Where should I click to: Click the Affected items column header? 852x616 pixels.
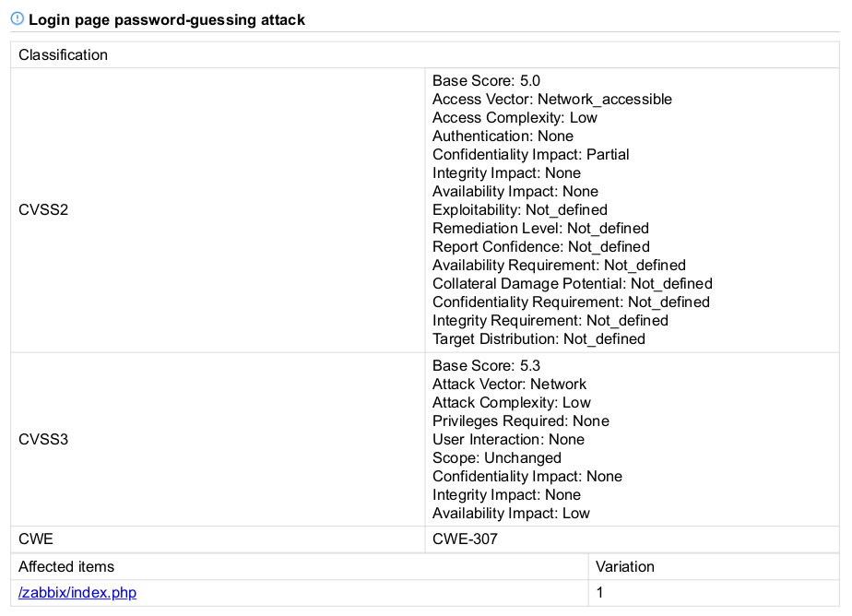coord(66,566)
